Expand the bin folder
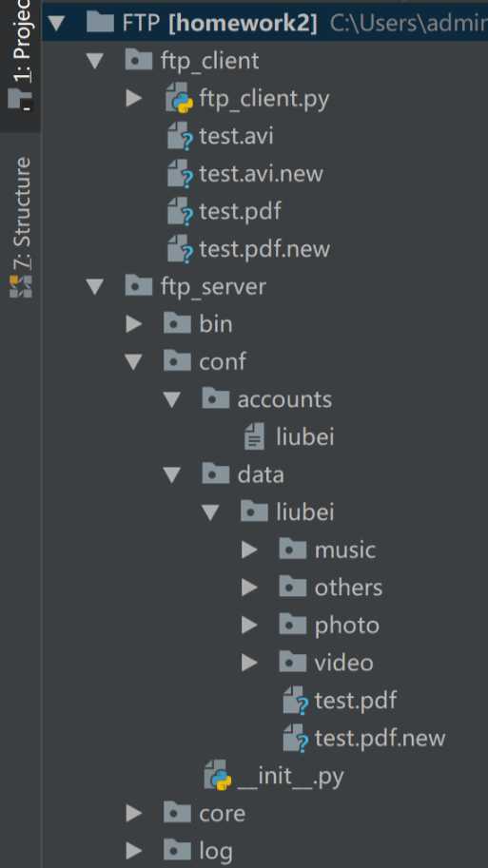The image size is (488, 868). pyautogui.click(x=134, y=324)
